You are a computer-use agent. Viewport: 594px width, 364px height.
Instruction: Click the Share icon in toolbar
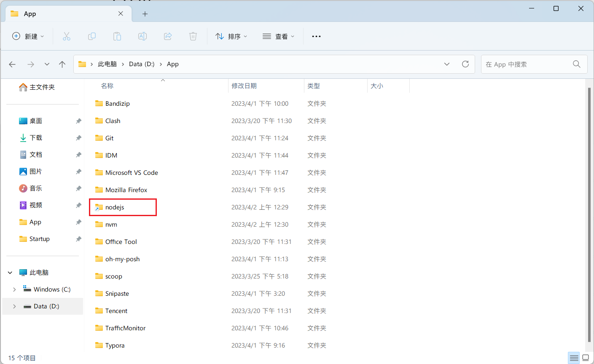(168, 36)
